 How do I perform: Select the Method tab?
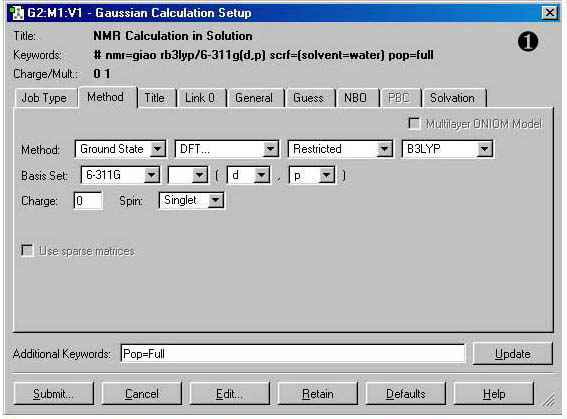tap(107, 97)
